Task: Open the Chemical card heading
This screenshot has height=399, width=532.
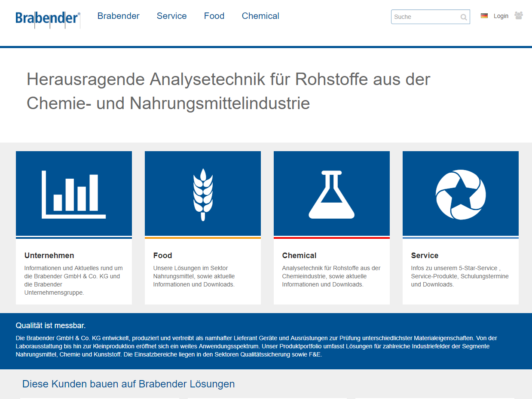Action: (x=299, y=256)
